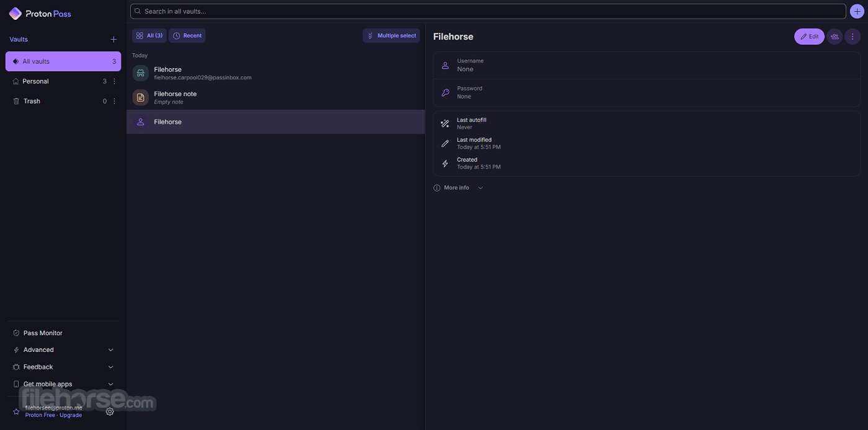Click the Password field value
The image size is (868, 430).
tap(464, 97)
